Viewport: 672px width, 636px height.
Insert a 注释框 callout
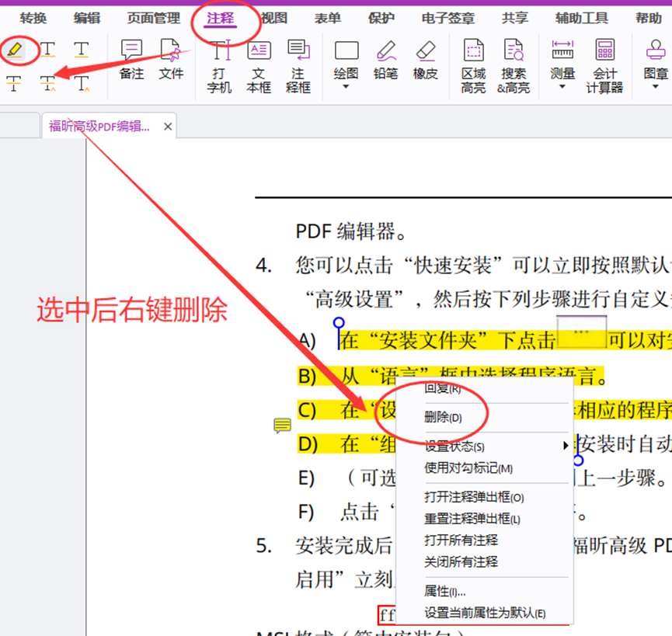pos(298,66)
